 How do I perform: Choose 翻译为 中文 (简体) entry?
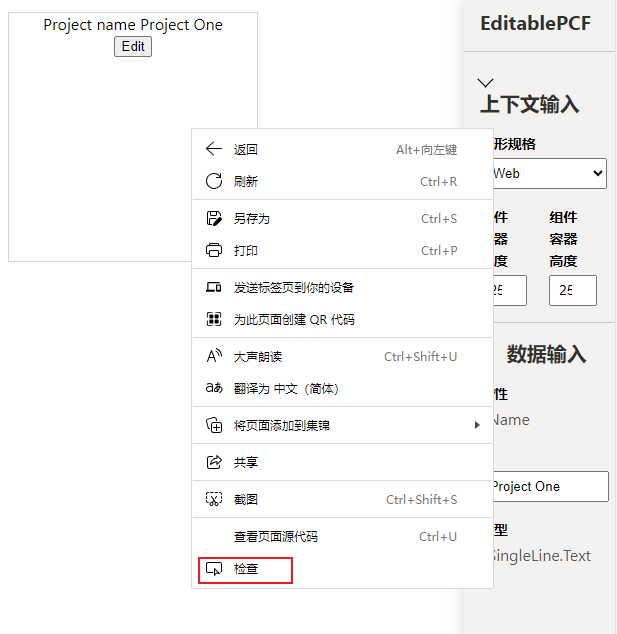click(x=342, y=389)
